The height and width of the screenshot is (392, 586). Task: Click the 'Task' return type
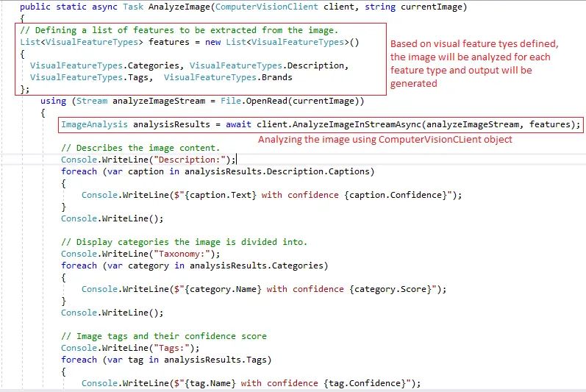(133, 7)
